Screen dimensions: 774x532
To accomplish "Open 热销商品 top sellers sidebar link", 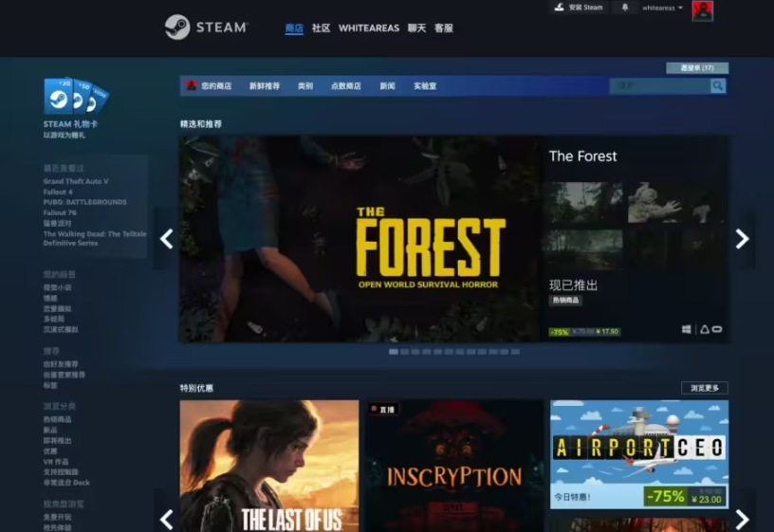I will [57, 419].
